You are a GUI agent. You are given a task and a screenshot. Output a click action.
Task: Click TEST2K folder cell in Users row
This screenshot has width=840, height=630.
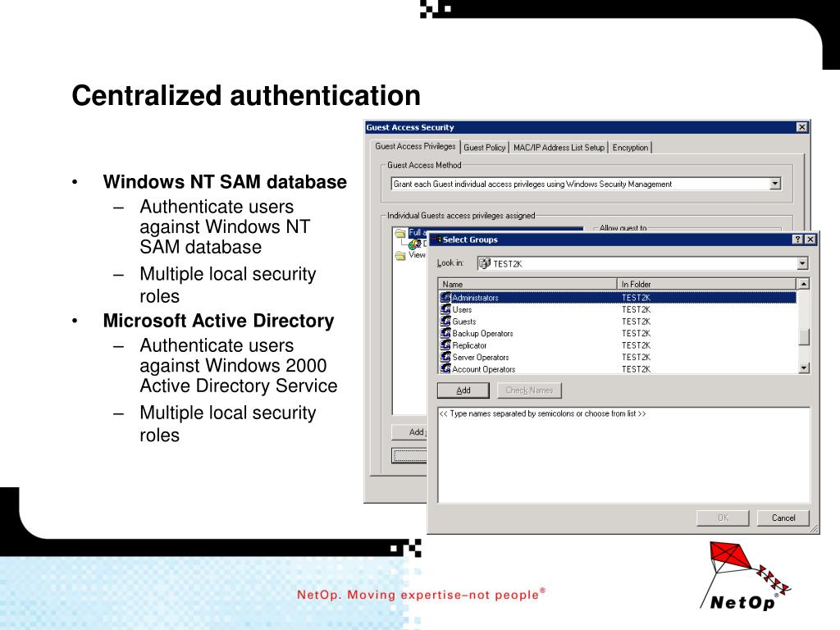[x=636, y=309]
